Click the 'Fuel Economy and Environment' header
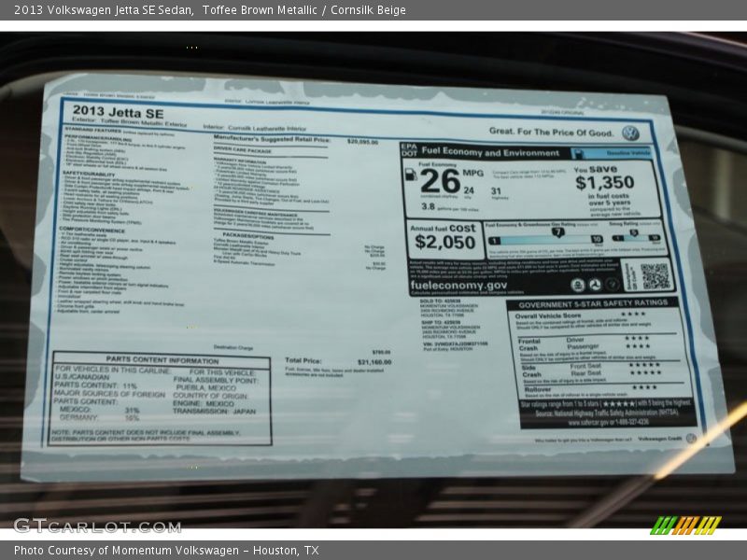This screenshot has height=560, width=747. 490,152
